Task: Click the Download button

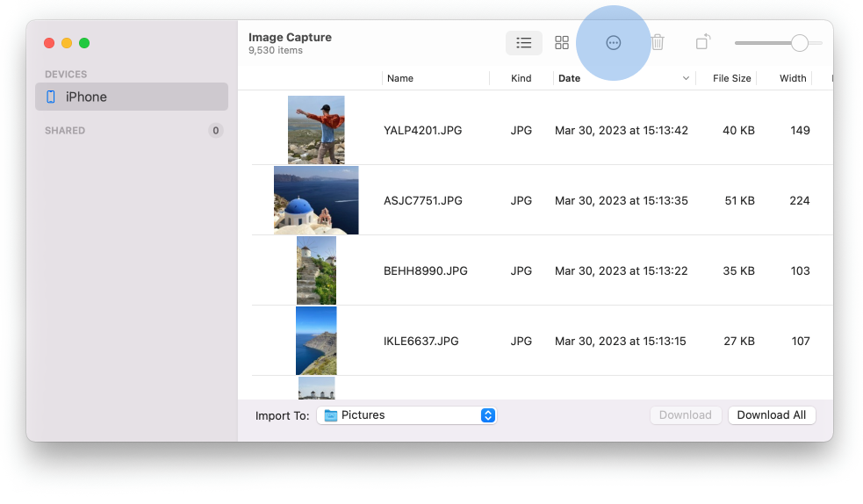Action: [686, 415]
